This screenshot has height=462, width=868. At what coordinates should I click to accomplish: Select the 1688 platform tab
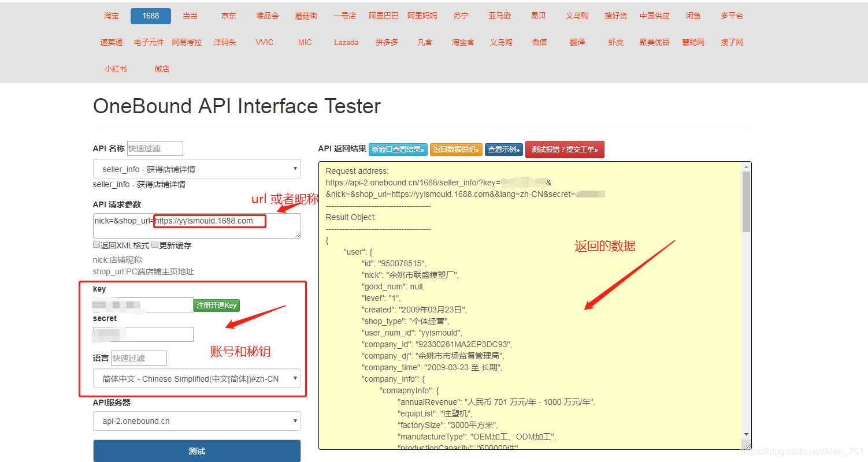pos(151,16)
